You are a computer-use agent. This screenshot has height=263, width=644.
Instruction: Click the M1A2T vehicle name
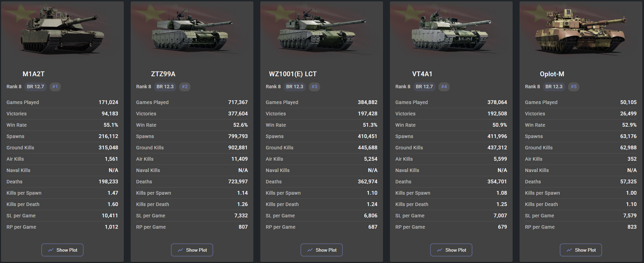tap(34, 74)
